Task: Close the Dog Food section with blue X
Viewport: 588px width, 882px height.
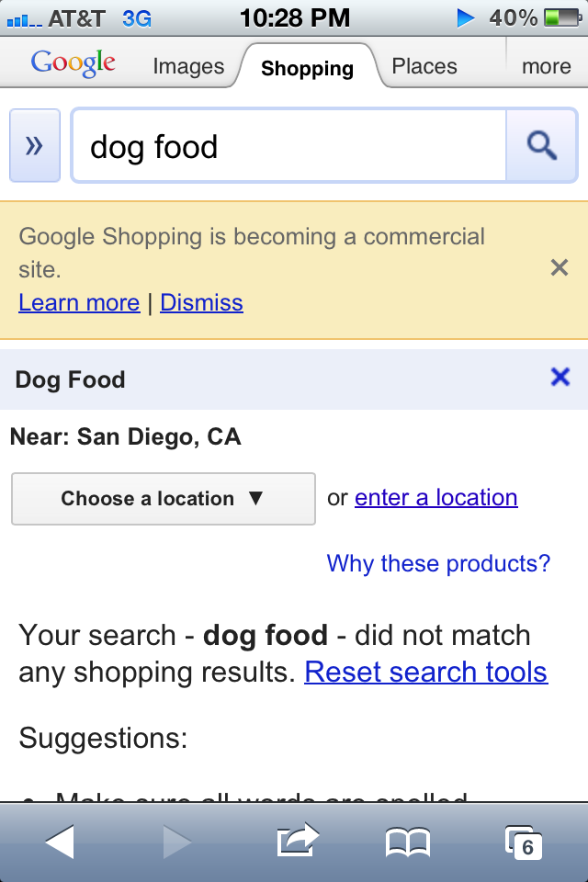Action: click(x=560, y=377)
